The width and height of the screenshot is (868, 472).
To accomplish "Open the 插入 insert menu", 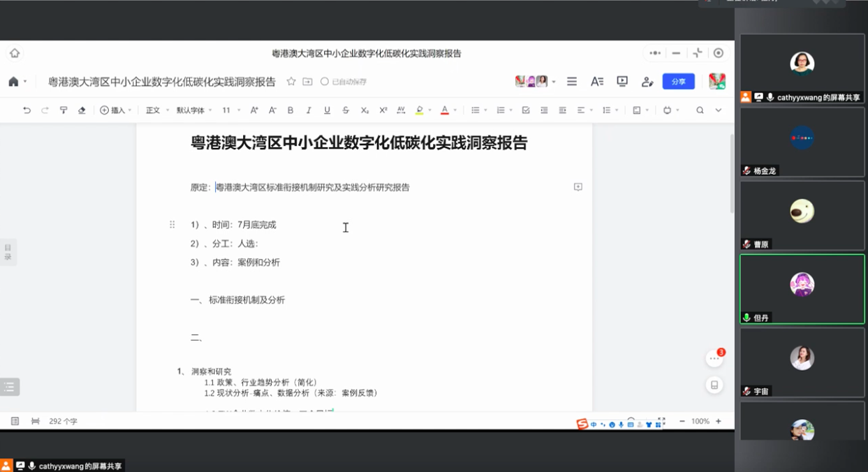I will tap(115, 110).
